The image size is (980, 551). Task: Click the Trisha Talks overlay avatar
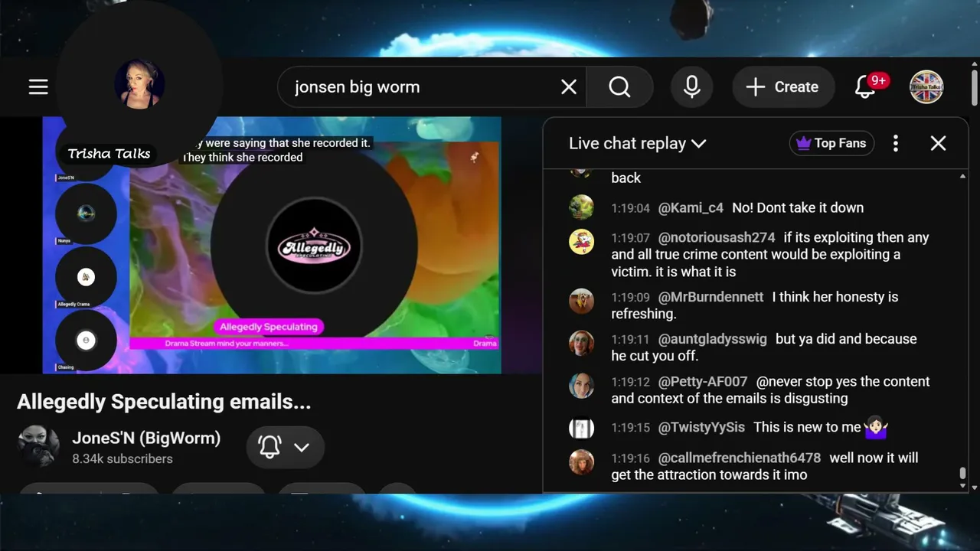pyautogui.click(x=139, y=84)
